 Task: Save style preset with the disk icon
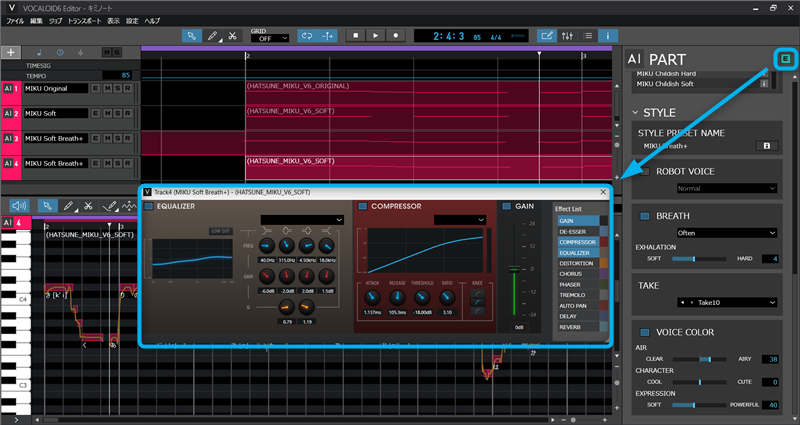click(x=766, y=146)
